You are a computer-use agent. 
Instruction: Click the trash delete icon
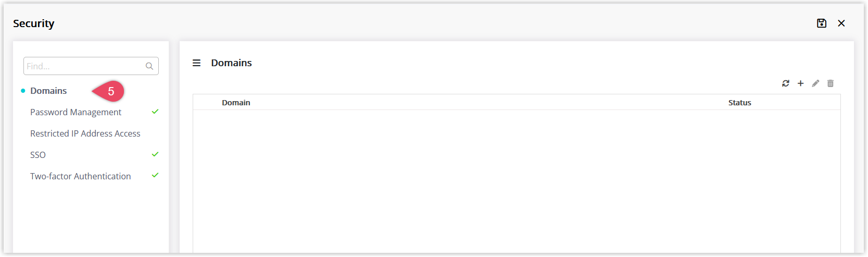coord(831,83)
